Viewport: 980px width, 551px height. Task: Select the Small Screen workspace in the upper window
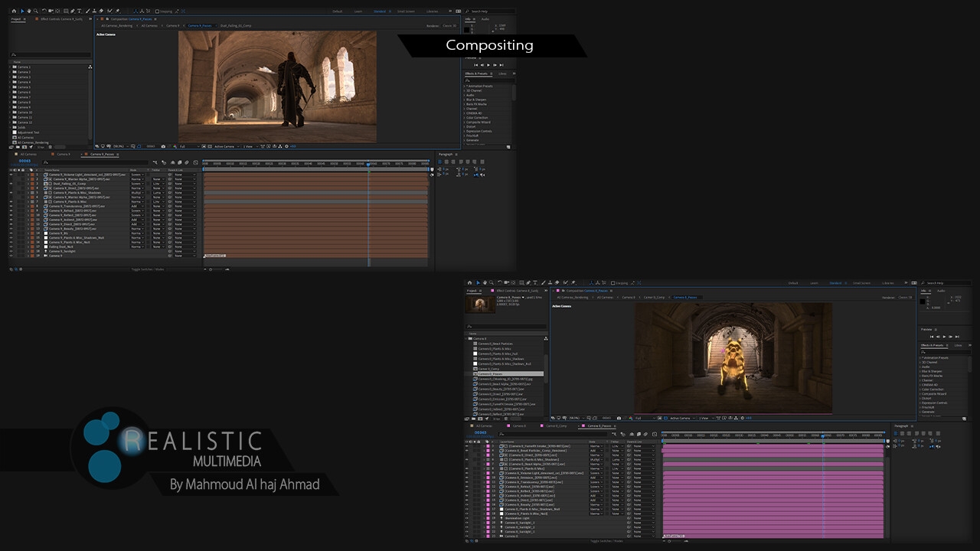click(x=406, y=11)
